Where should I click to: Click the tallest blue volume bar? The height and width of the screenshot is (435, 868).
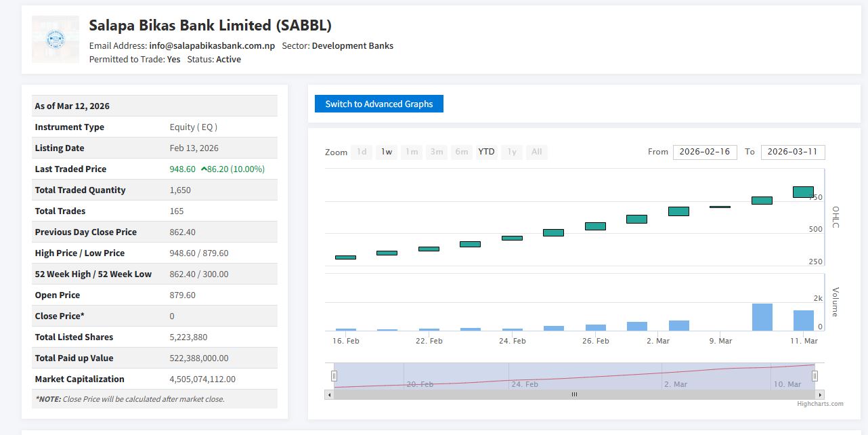coord(762,317)
